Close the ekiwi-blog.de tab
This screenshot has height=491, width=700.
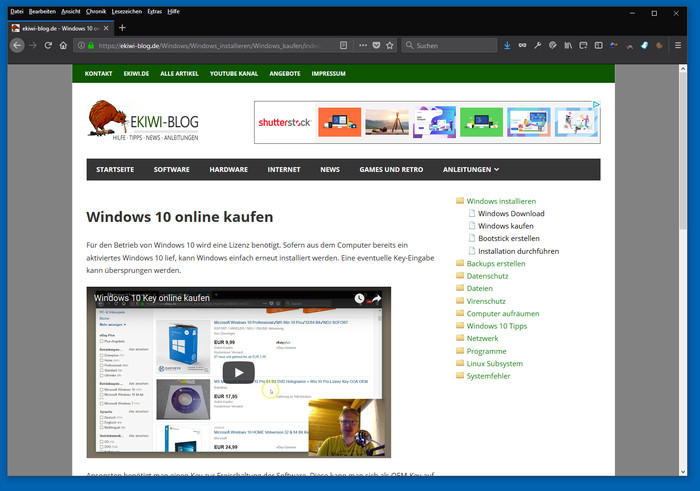[x=106, y=28]
